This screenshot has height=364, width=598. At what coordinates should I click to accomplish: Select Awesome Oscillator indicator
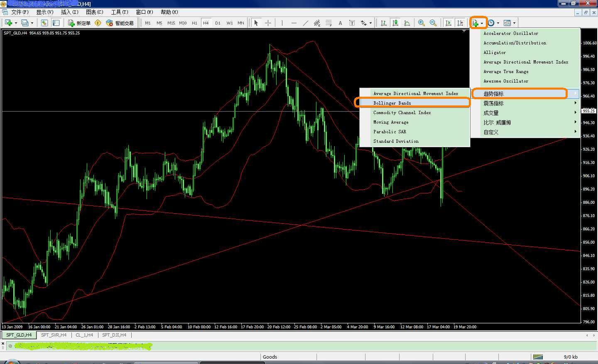point(525,81)
